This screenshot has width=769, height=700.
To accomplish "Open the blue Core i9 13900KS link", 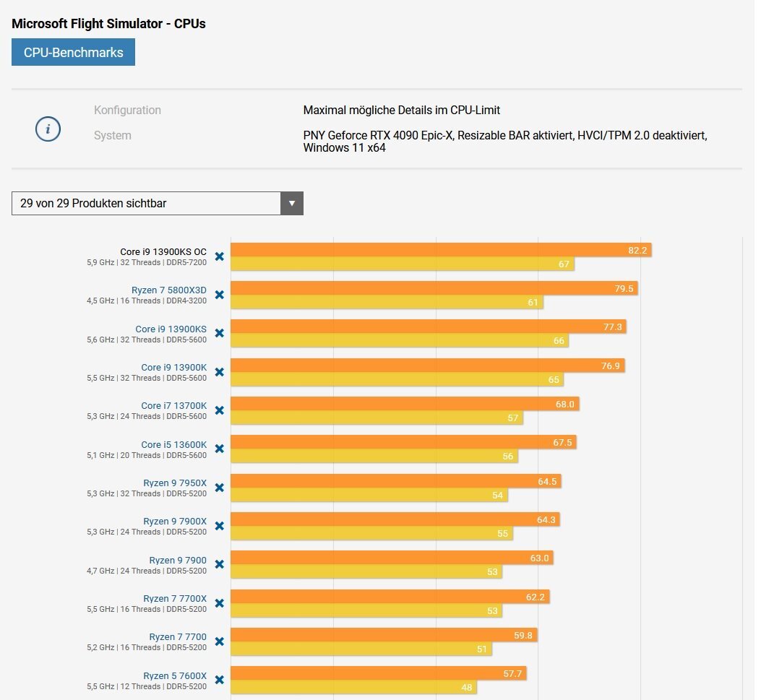I will 171,329.
